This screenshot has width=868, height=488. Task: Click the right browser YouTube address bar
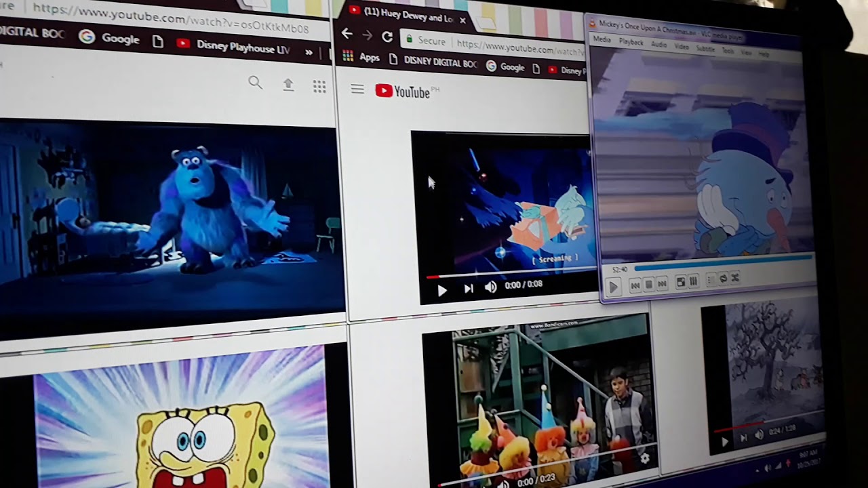click(x=495, y=45)
